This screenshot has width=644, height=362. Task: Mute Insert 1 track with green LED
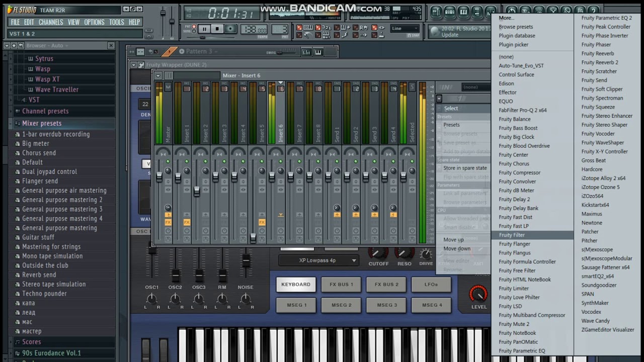(187, 161)
